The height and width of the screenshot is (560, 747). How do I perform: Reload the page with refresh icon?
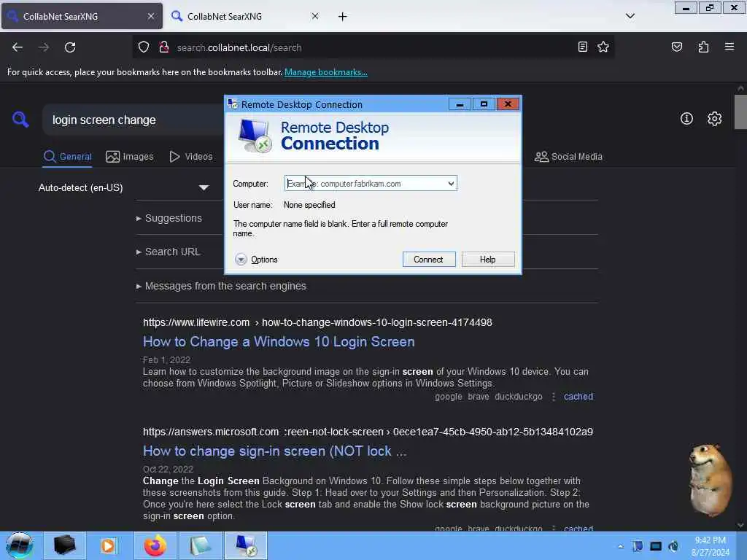pos(70,47)
